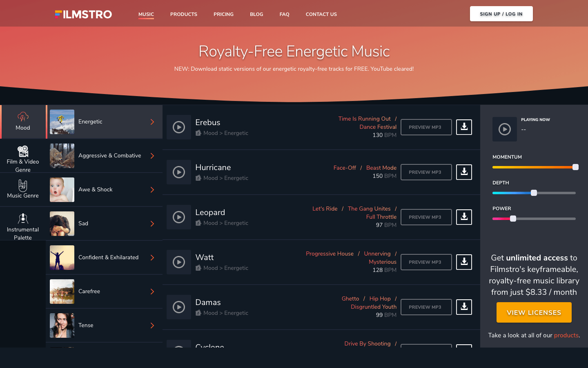
Task: Select the Instrumental Palette guitarist icon
Action: (23, 219)
